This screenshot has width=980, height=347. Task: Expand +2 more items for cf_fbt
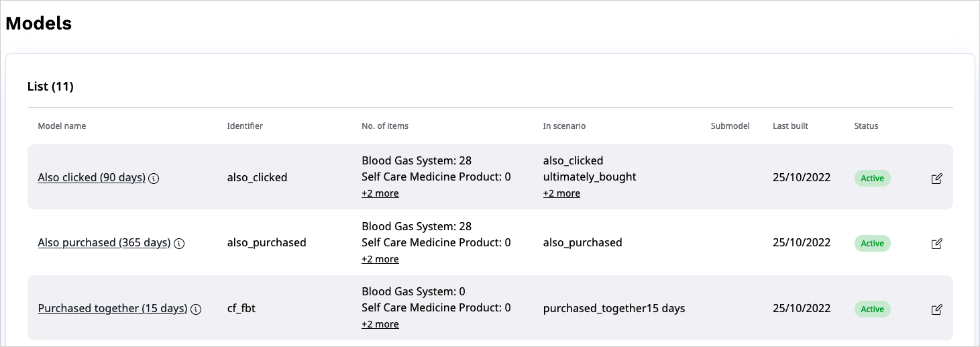380,324
